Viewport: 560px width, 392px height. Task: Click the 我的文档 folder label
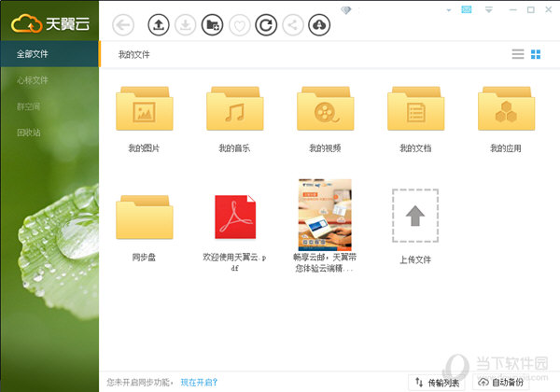coord(415,148)
